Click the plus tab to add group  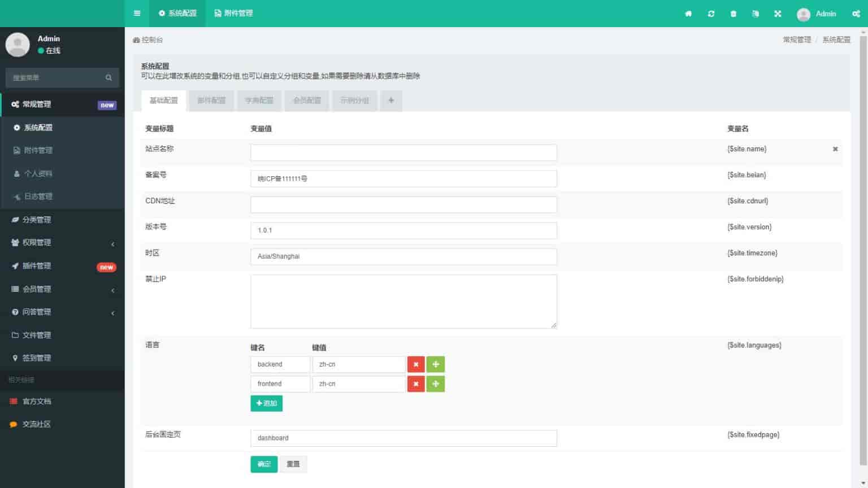[x=391, y=101]
